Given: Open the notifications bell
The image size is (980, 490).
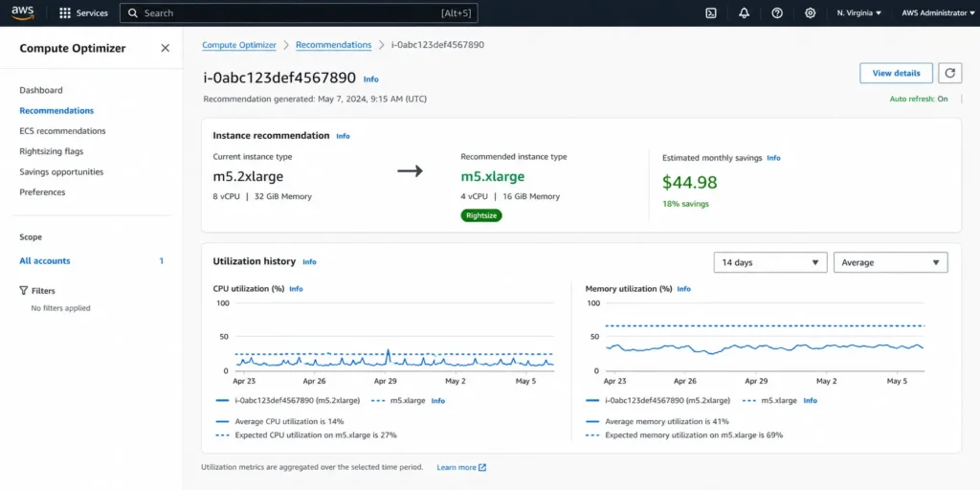Looking at the screenshot, I should tap(744, 13).
